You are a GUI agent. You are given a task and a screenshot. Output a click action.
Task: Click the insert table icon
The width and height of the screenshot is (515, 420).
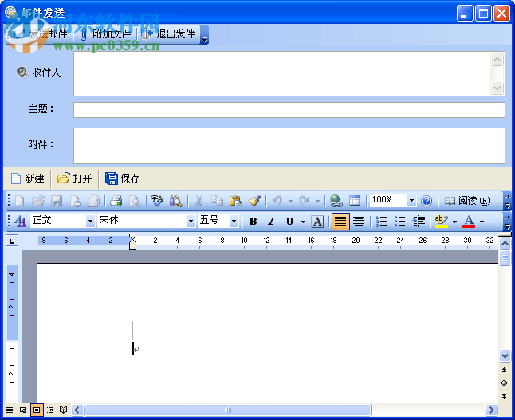click(355, 201)
